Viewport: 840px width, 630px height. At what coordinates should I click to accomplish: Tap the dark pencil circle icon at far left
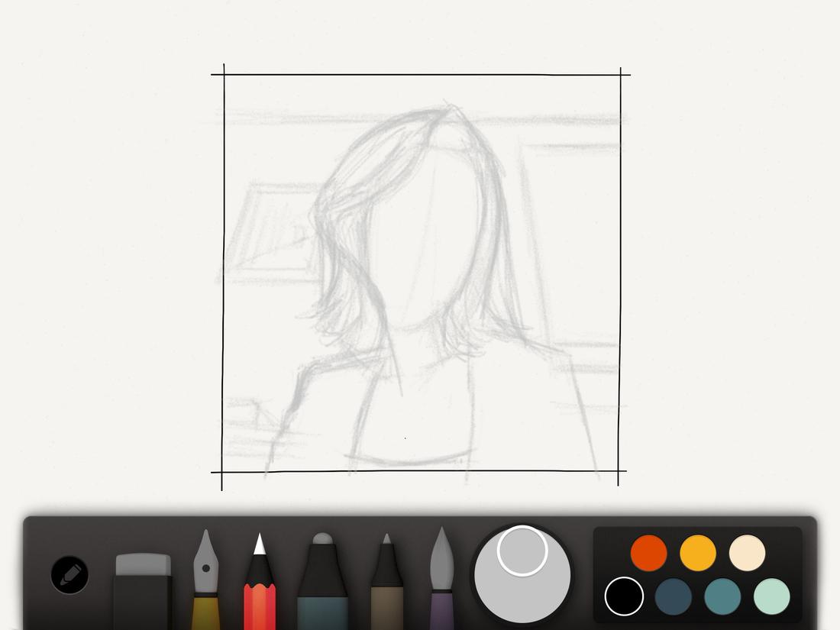tap(69, 574)
